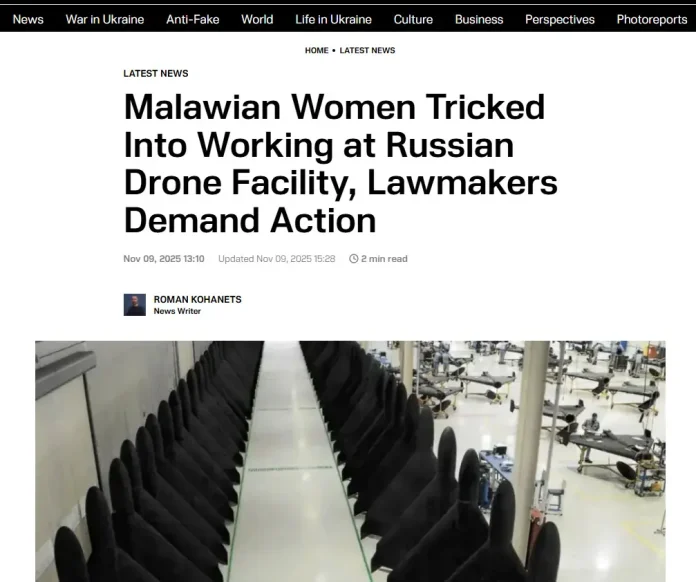
Task: Click the drone factory article image
Action: pyautogui.click(x=350, y=461)
